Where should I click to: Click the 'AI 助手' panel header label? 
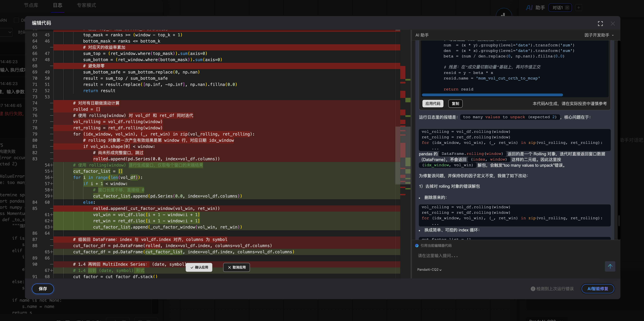pos(422,35)
